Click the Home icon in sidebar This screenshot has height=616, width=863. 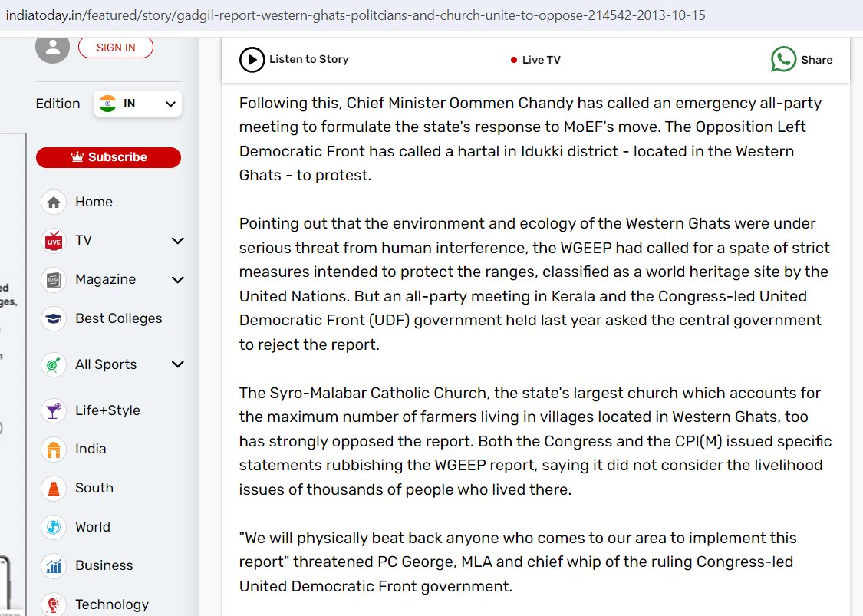click(54, 202)
